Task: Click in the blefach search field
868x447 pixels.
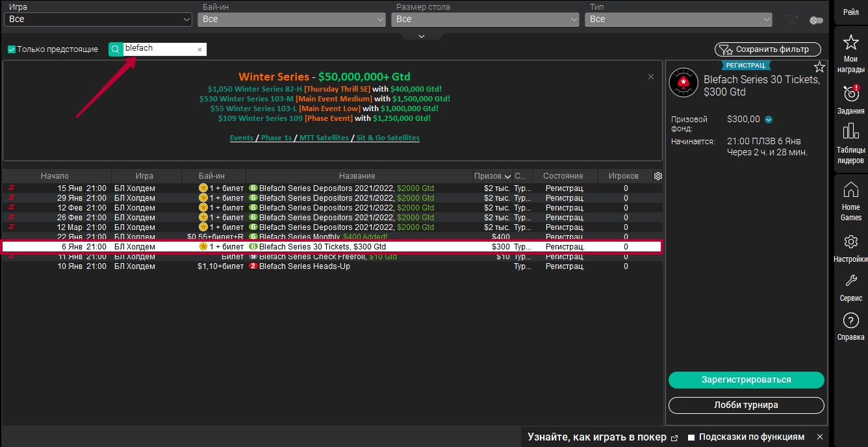Action: (x=160, y=49)
